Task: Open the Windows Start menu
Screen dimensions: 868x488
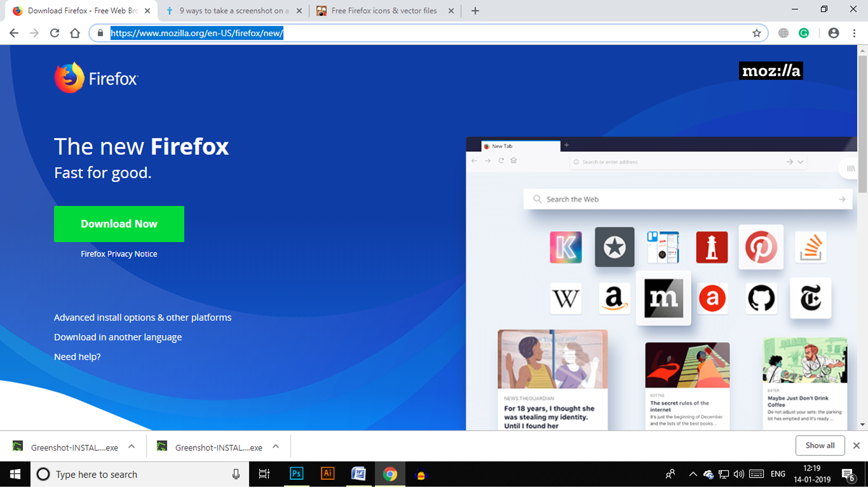Action: (15, 474)
